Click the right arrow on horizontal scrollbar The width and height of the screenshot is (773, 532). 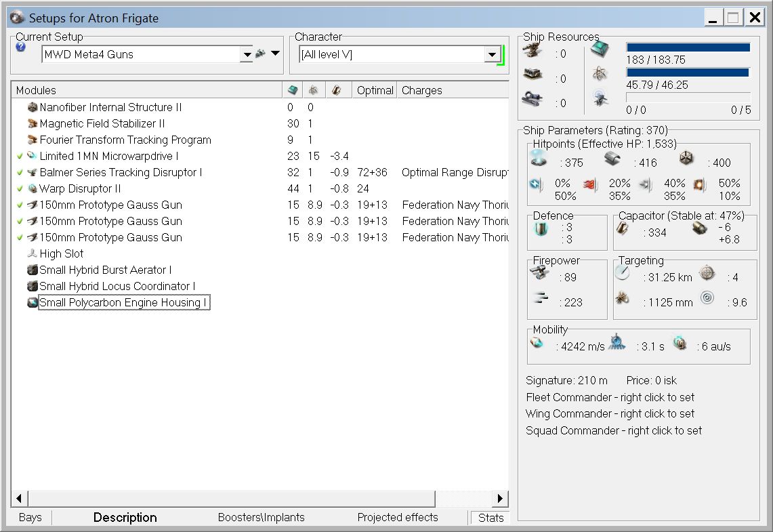coord(501,499)
